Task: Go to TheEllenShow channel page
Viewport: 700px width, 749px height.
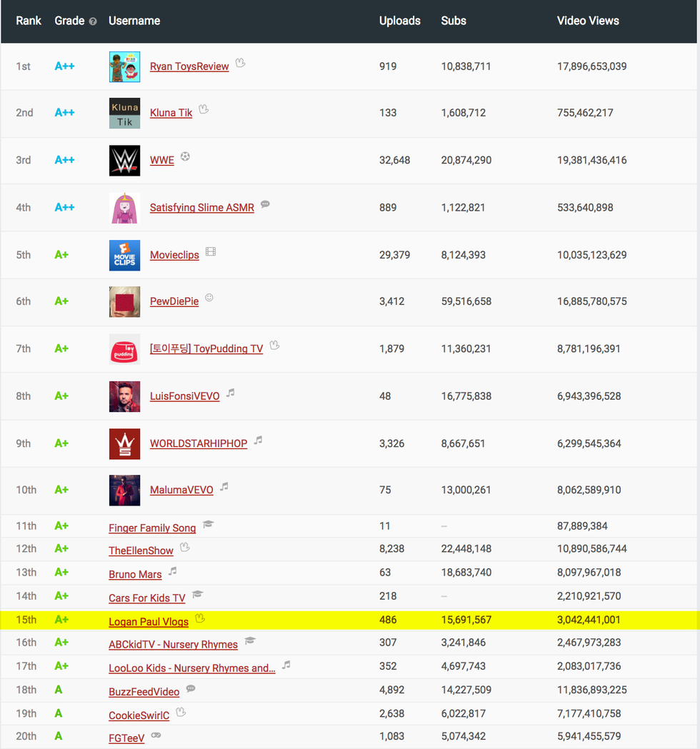Action: 141,551
